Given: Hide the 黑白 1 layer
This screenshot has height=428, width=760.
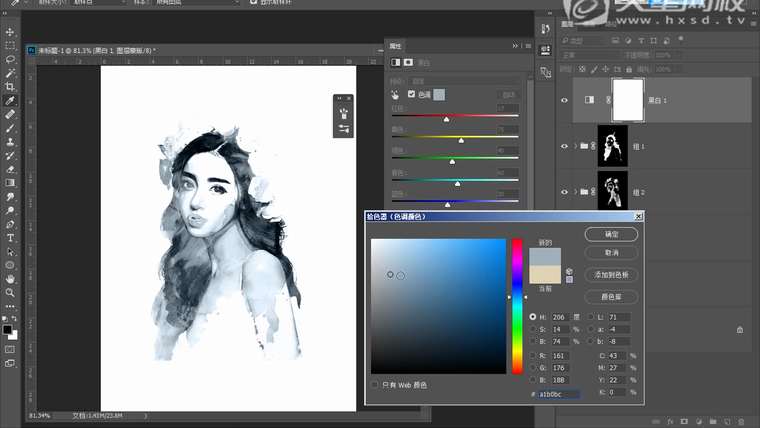Looking at the screenshot, I should click(565, 100).
